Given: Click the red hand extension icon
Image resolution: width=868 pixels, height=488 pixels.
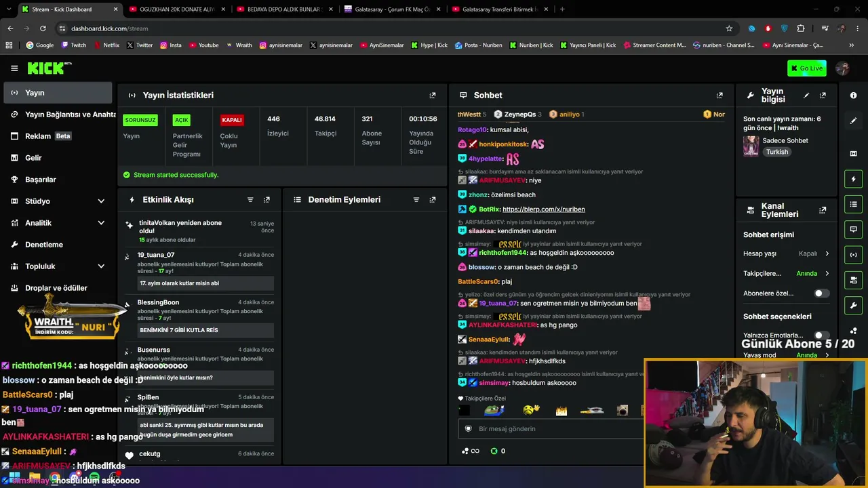Looking at the screenshot, I should 768,28.
